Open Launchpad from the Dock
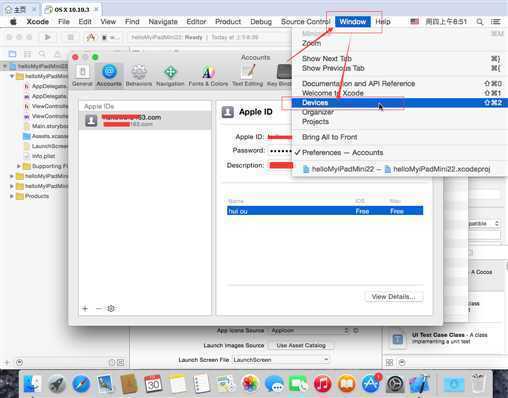The width and height of the screenshot is (508, 398). 57,384
